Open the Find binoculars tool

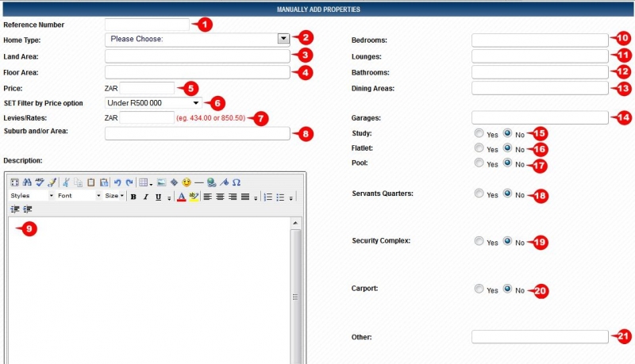27,182
